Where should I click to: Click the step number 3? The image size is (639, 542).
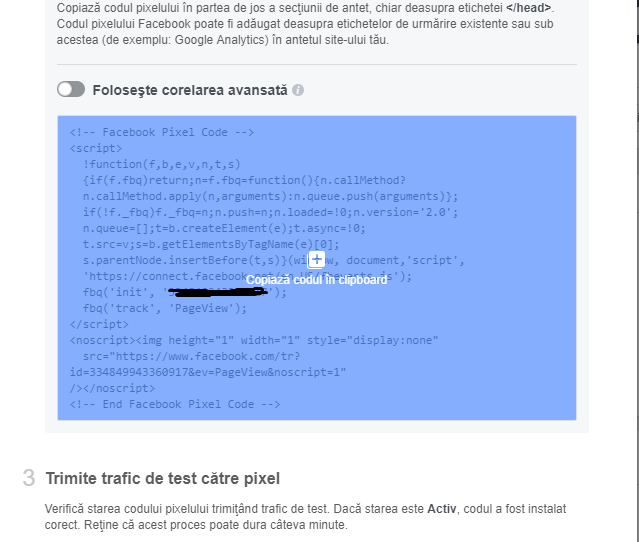(29, 478)
